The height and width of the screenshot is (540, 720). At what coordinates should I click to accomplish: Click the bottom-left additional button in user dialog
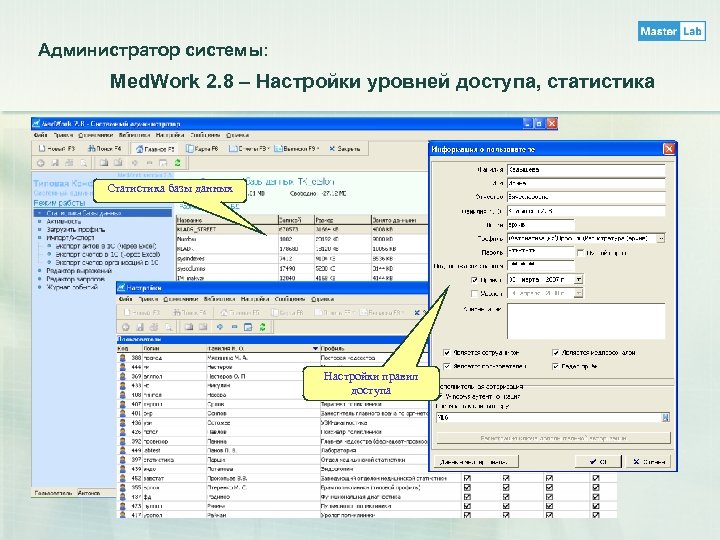click(x=477, y=461)
